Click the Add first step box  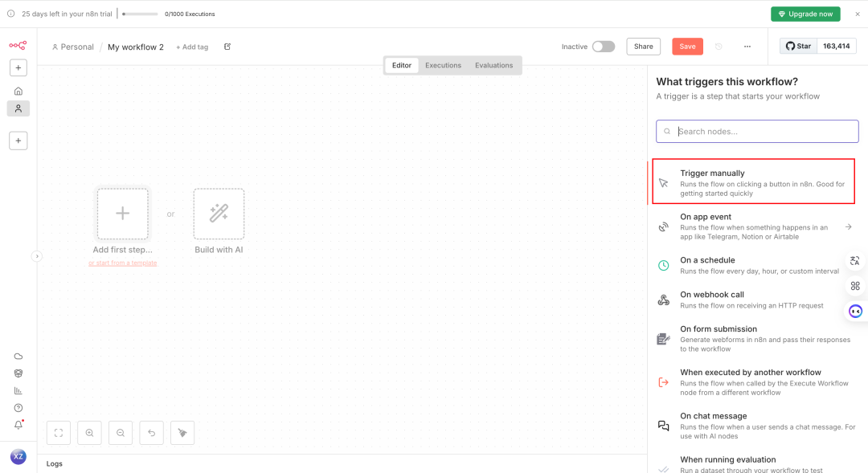(123, 214)
